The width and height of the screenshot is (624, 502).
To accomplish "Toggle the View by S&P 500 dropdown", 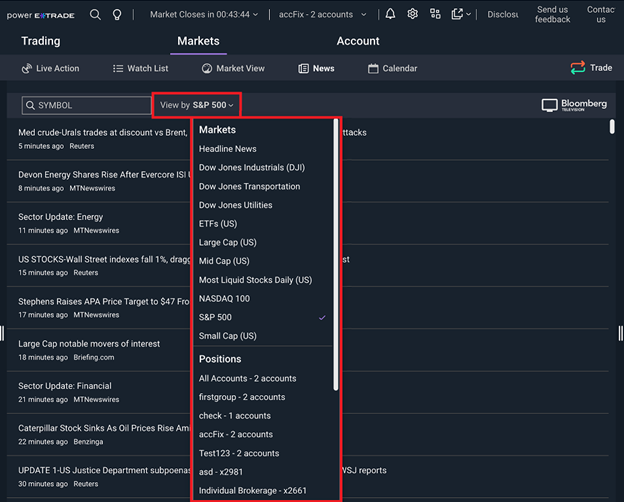I will click(197, 105).
